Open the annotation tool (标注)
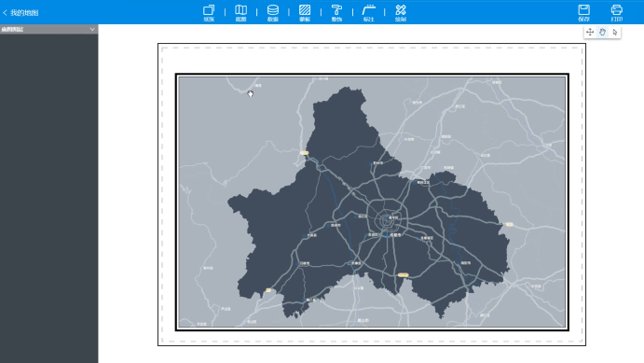 [369, 12]
